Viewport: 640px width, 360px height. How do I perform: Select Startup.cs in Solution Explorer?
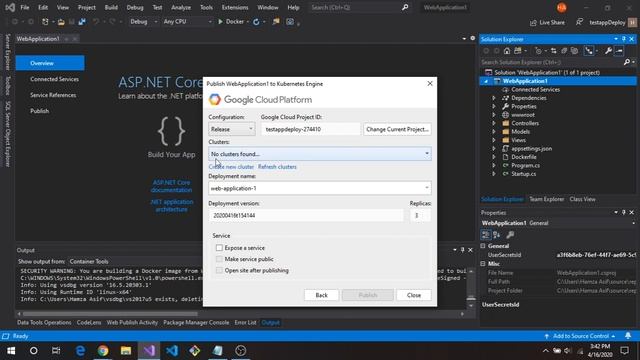pyautogui.click(x=523, y=174)
